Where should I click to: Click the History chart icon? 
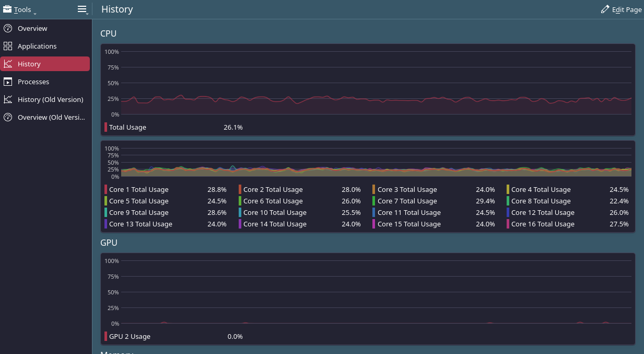8,64
